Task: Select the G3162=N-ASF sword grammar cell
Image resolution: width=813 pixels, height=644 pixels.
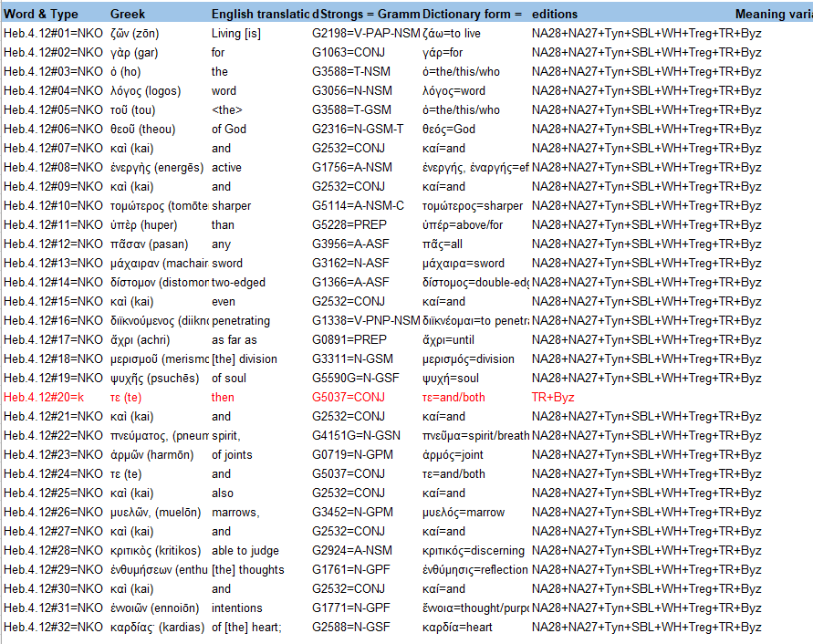Action: pyautogui.click(x=350, y=264)
